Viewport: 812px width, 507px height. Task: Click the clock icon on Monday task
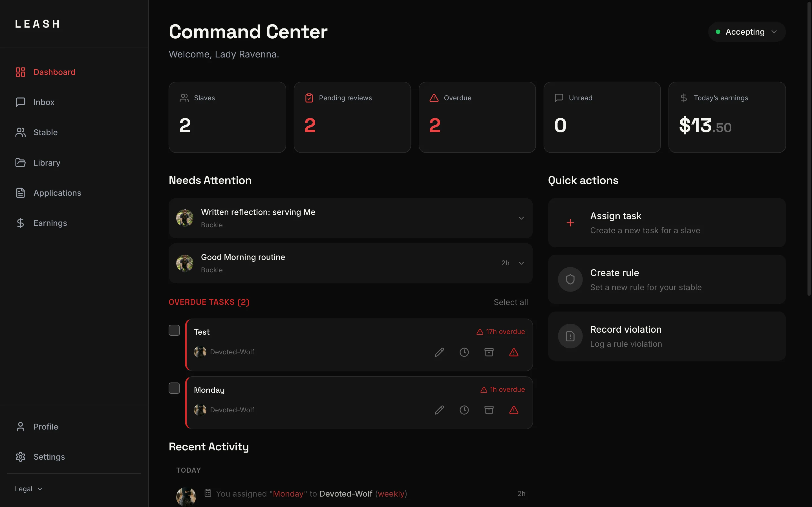464,410
